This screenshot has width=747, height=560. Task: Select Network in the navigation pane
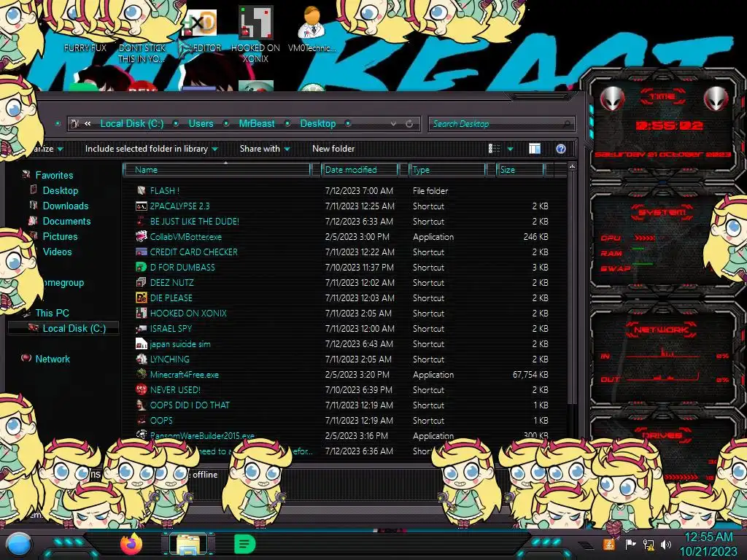tap(53, 359)
